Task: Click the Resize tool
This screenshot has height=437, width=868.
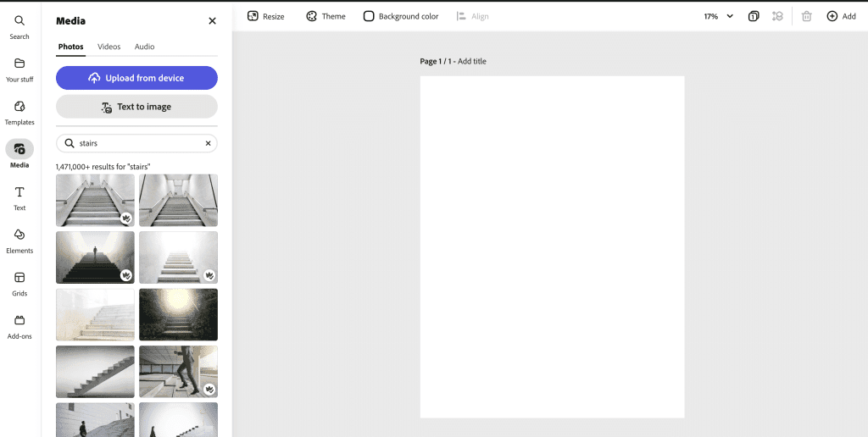Action: [265, 17]
